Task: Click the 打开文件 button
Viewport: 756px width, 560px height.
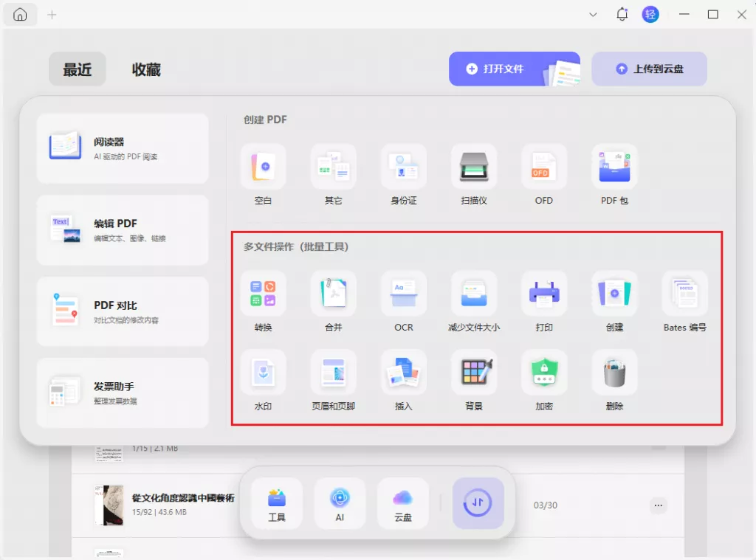Action: [x=515, y=69]
